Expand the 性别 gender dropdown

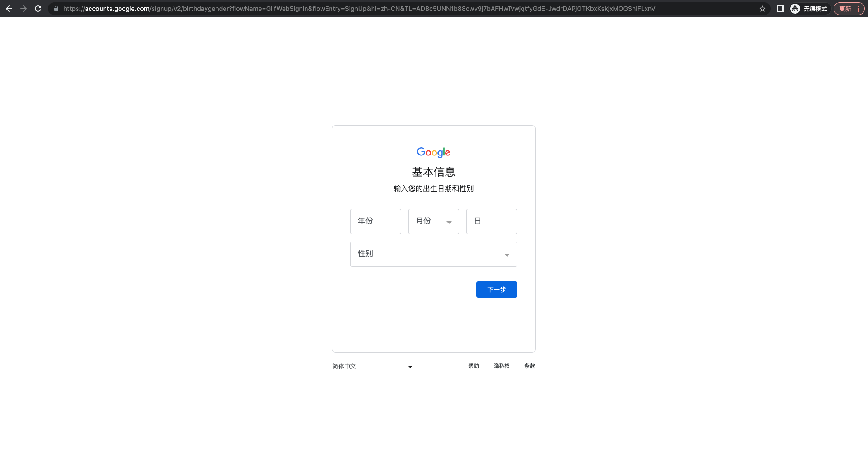click(434, 254)
